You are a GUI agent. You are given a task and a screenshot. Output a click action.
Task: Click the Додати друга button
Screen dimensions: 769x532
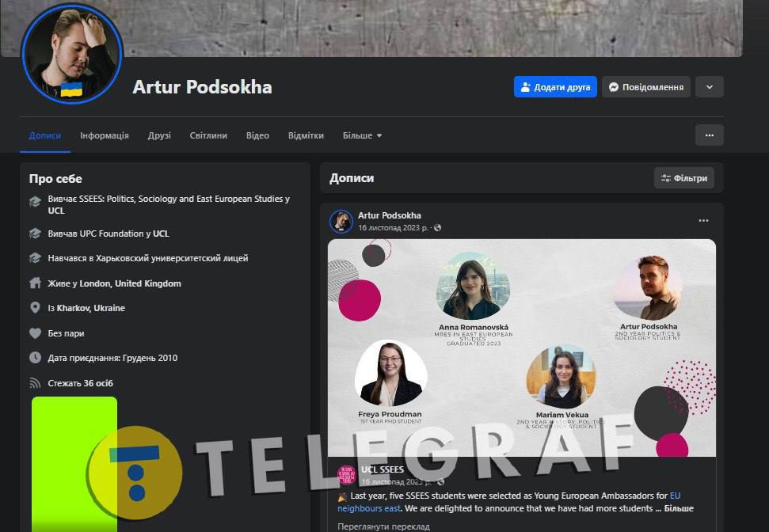click(x=555, y=87)
